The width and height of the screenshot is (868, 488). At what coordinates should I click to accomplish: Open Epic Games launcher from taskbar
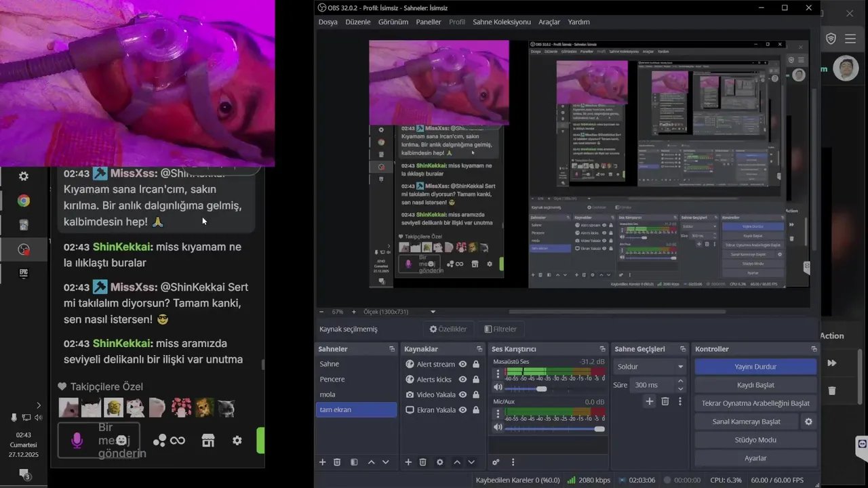tap(24, 273)
